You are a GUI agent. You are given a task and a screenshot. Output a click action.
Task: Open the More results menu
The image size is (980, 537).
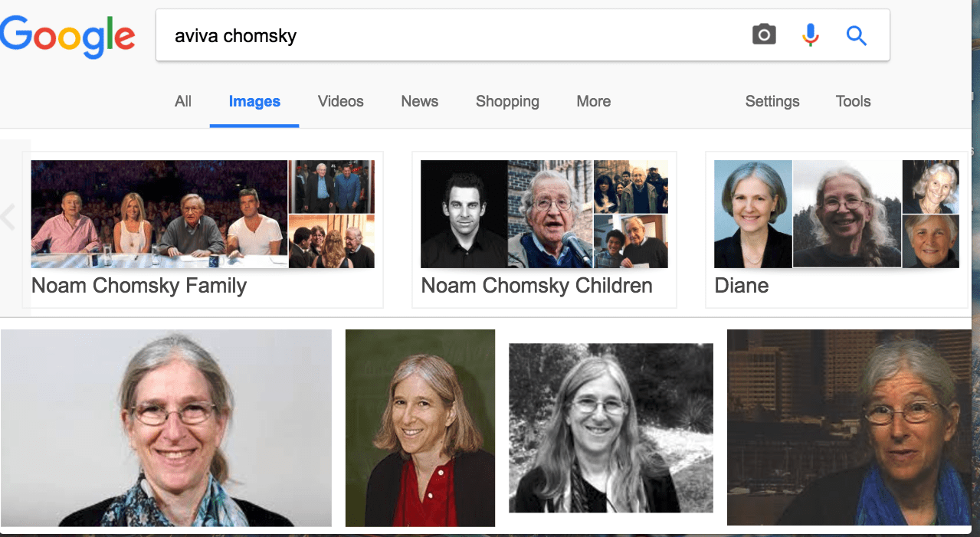click(592, 101)
